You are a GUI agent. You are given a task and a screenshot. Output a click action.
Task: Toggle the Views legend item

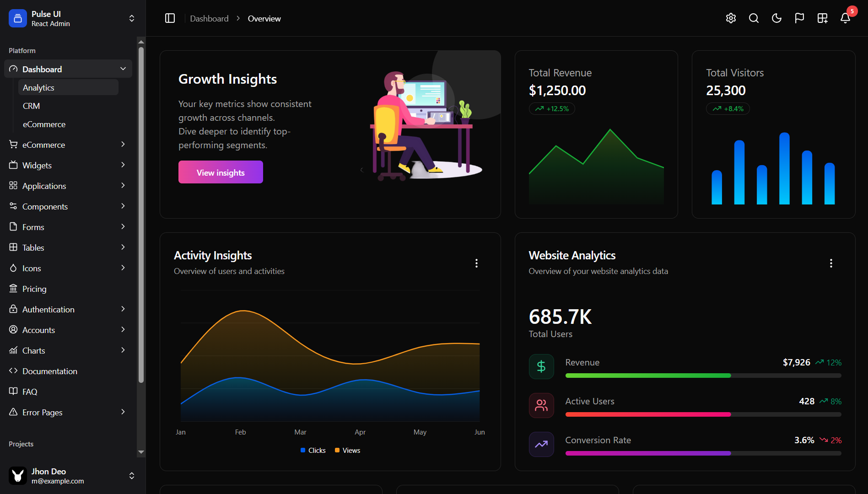tap(347, 450)
